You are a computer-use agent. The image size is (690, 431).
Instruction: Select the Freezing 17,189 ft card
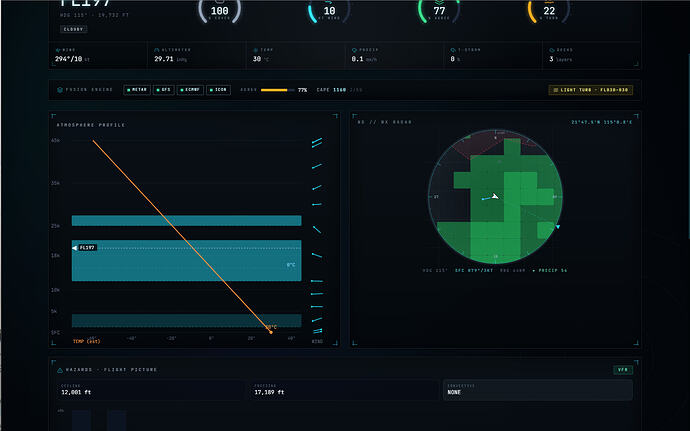[345, 390]
